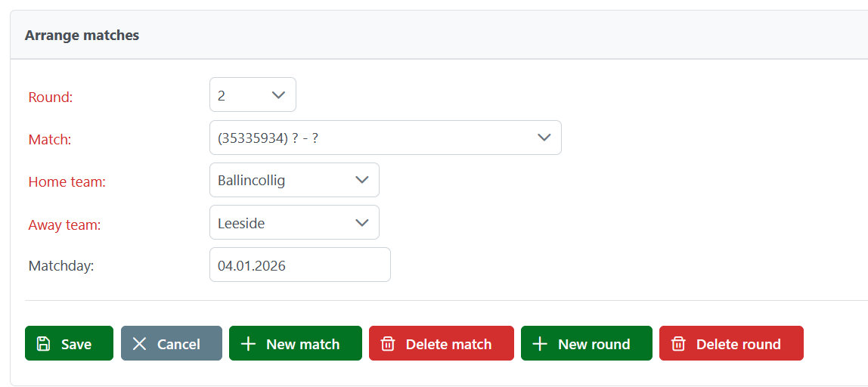Image resolution: width=868 pixels, height=387 pixels.
Task: Create a round via New round text
Action: 594,344
